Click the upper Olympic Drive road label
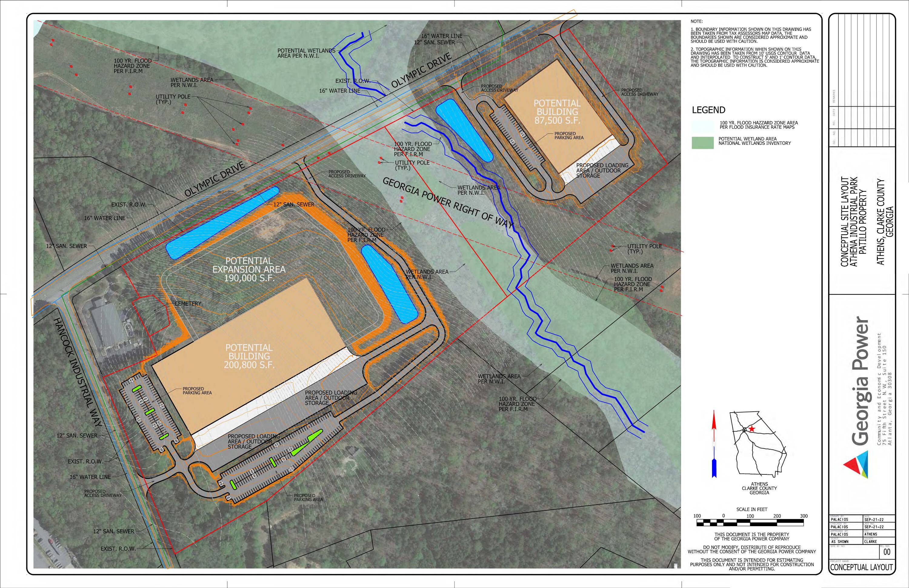 [421, 70]
